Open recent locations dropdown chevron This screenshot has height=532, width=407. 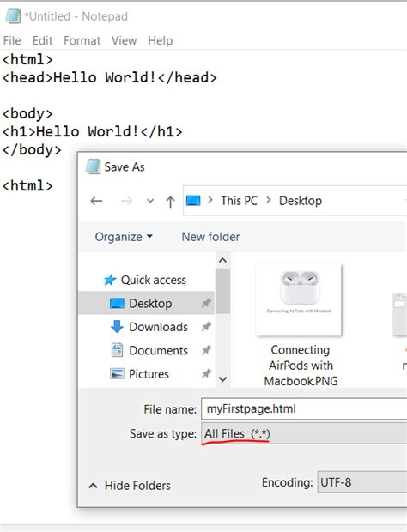pyautogui.click(x=150, y=201)
